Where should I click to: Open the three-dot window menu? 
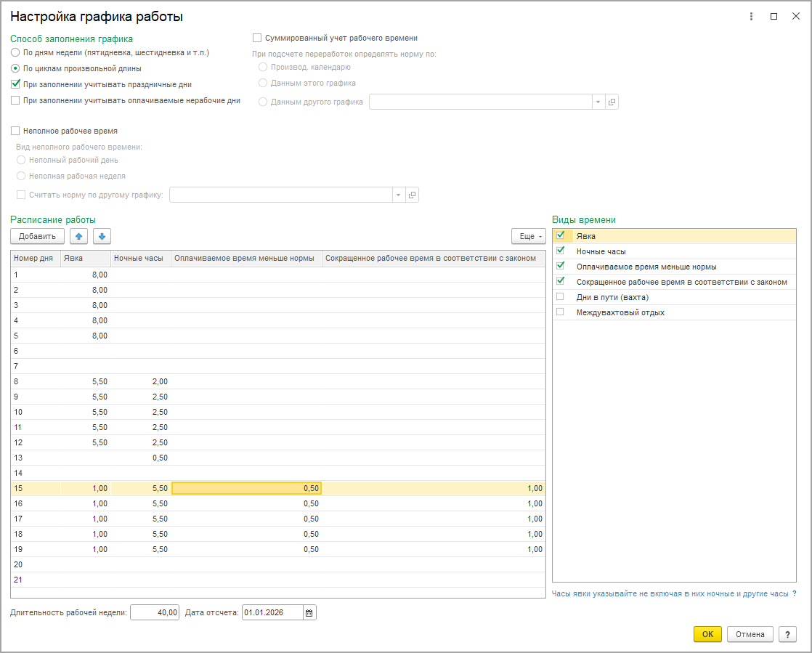pos(751,16)
